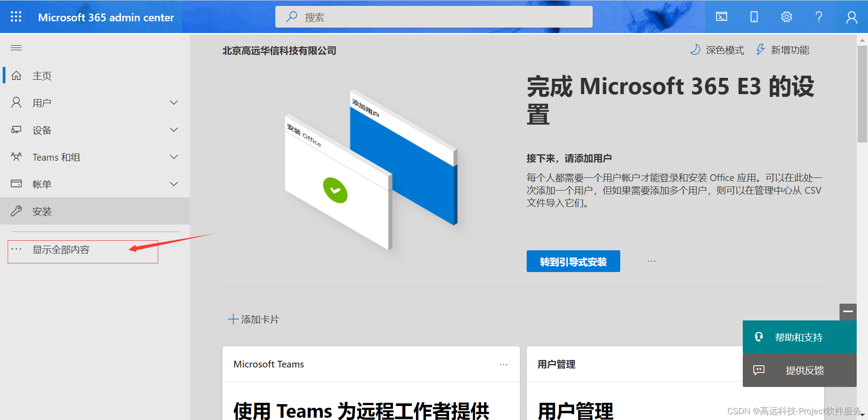
Task: Click the 转到引导式安装 button
Action: 573,261
